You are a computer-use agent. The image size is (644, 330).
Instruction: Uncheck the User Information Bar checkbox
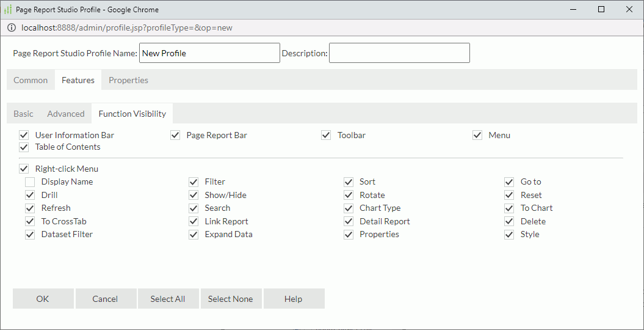[x=24, y=135]
